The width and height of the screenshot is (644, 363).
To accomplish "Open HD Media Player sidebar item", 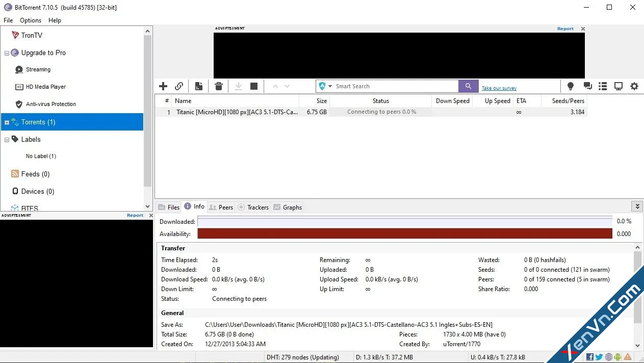I will [x=46, y=87].
